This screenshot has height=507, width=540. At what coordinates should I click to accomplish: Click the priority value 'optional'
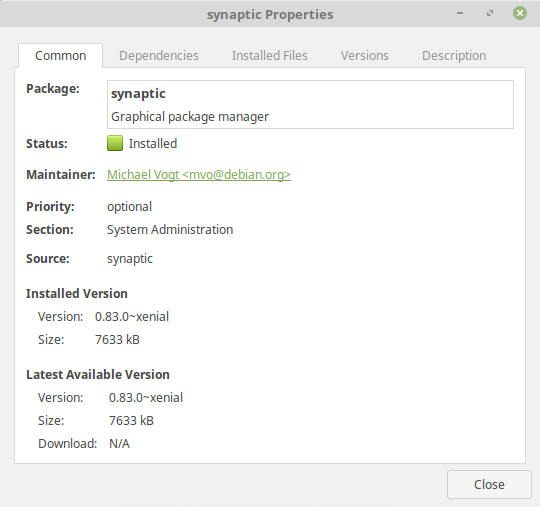pos(129,207)
